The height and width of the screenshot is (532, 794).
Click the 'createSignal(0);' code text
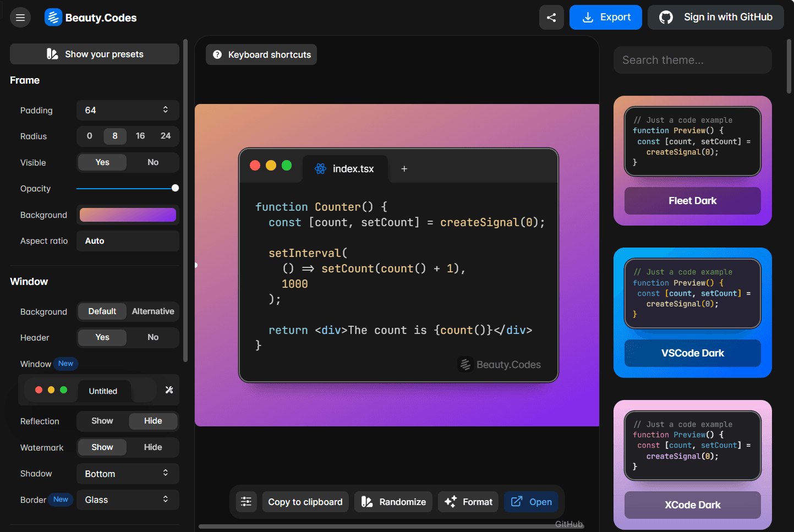492,222
